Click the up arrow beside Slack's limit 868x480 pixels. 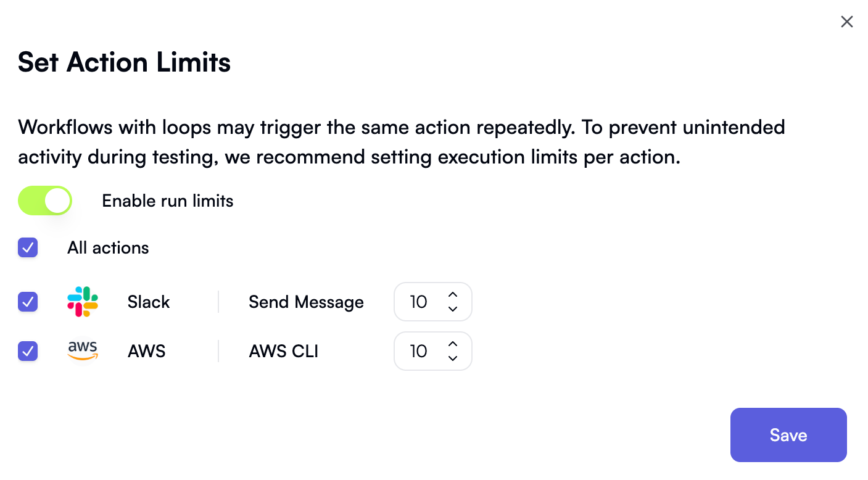452,295
